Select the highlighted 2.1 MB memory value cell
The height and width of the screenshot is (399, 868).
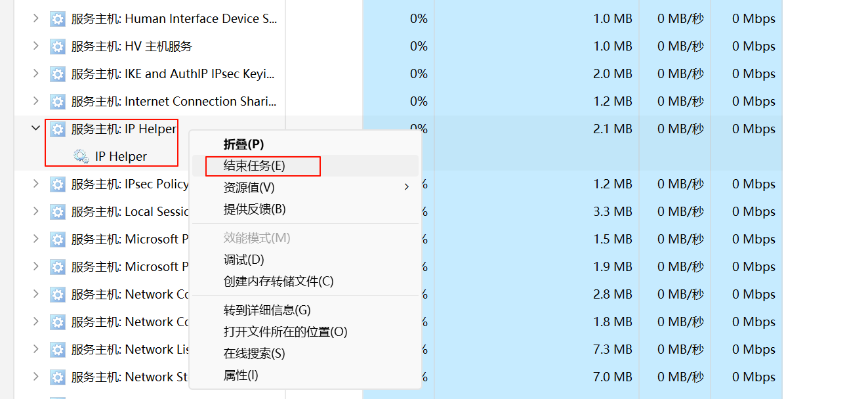[612, 129]
